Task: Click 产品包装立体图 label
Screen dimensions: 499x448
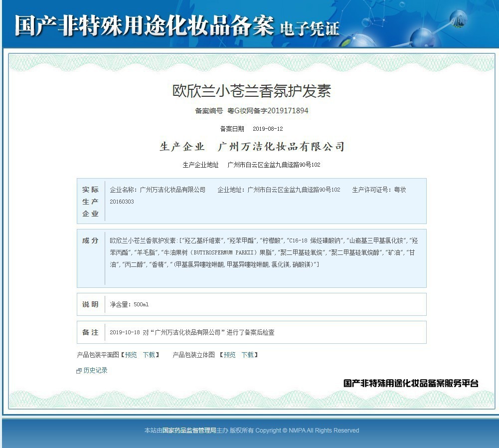Action: [193, 355]
